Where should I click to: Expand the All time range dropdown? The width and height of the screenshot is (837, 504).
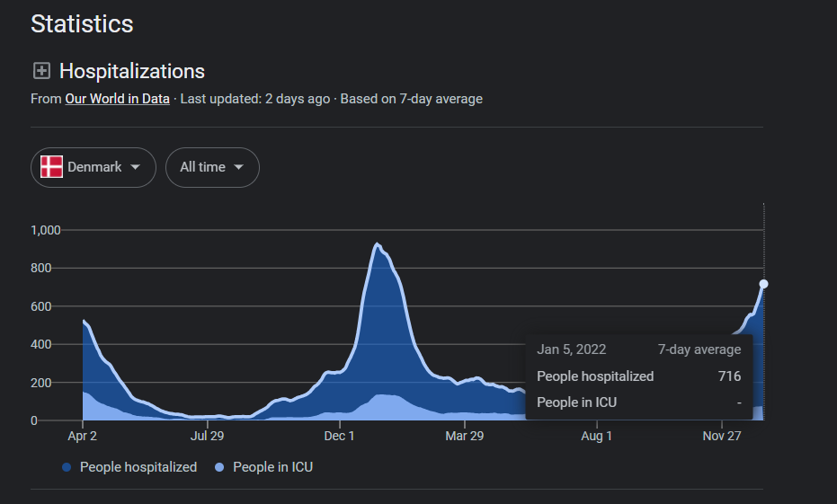(x=212, y=167)
